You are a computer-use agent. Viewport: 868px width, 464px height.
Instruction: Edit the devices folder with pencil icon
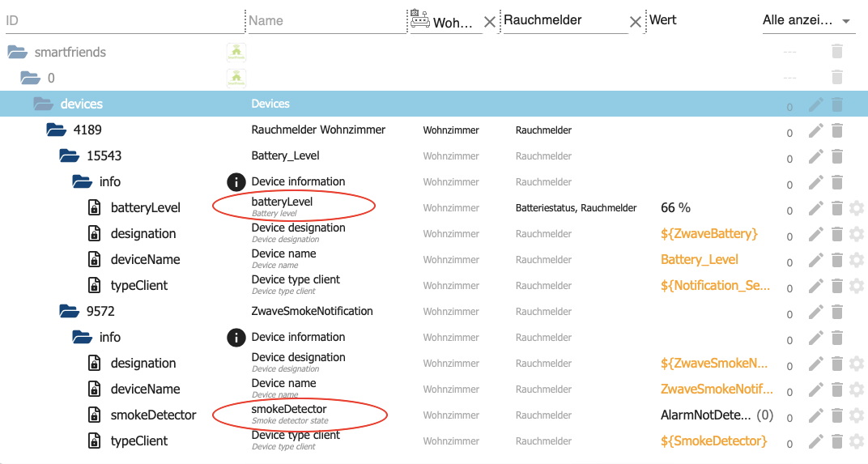(815, 104)
